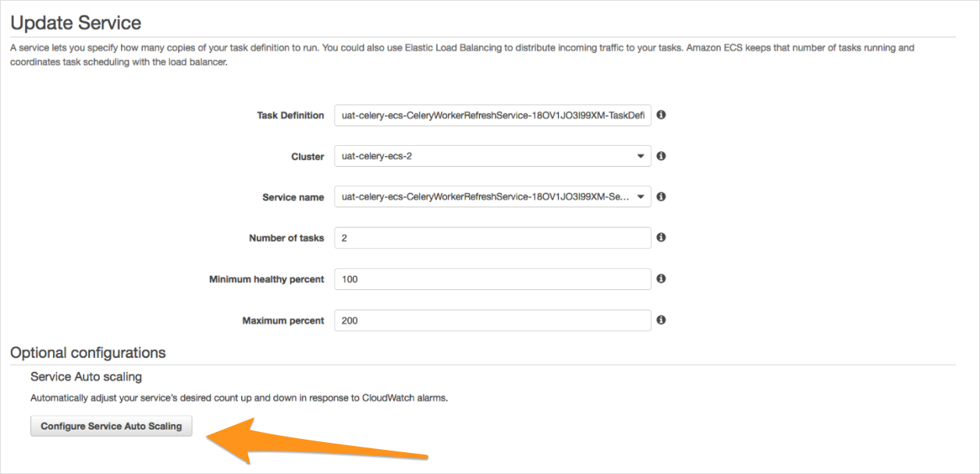This screenshot has width=980, height=474.
Task: Click the Number of tasks label
Action: [286, 239]
